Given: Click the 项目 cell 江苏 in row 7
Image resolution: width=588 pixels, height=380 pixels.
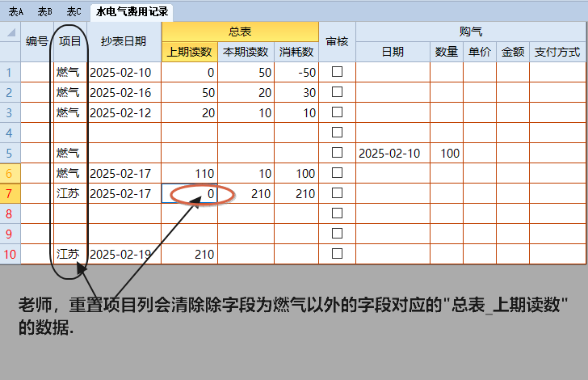Looking at the screenshot, I should (70, 194).
